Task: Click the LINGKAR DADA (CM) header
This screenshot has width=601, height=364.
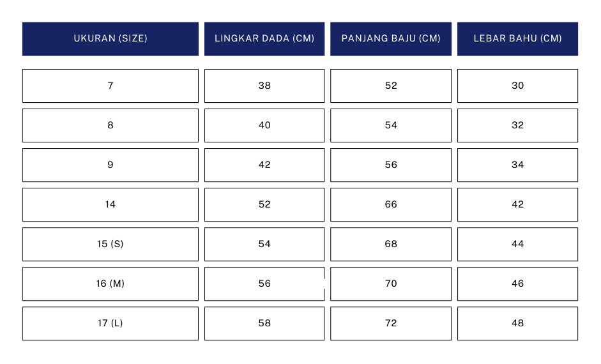Action: coord(264,39)
